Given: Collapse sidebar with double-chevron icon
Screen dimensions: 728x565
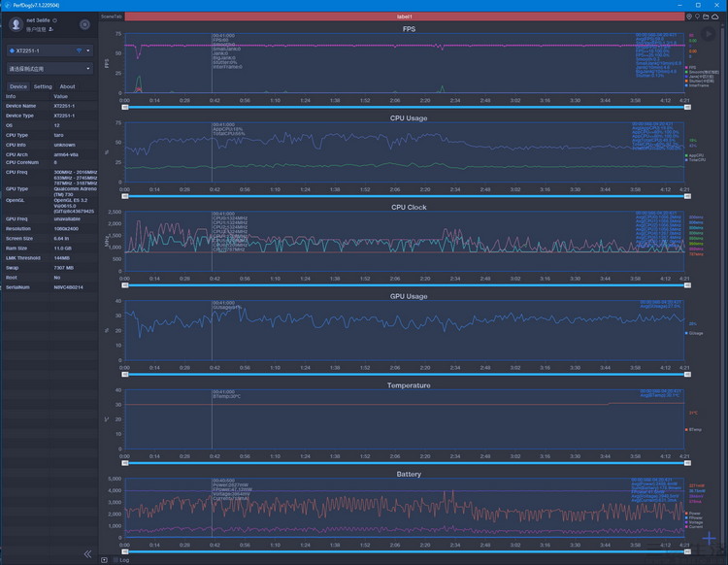Looking at the screenshot, I should [x=87, y=554].
